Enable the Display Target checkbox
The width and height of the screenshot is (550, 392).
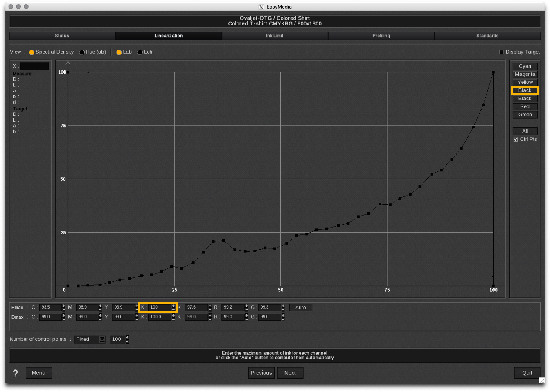[x=501, y=52]
